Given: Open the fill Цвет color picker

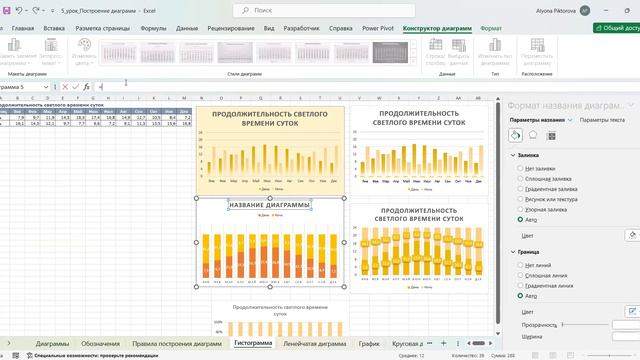Looking at the screenshot, I should click(632, 235).
